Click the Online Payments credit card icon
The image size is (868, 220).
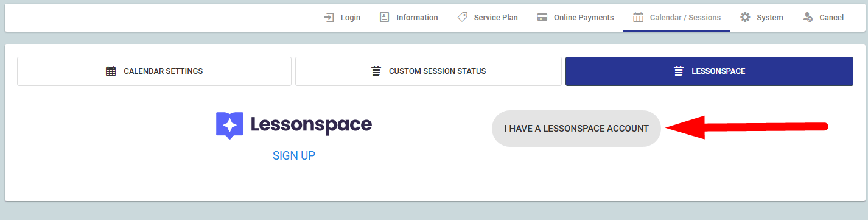pyautogui.click(x=542, y=18)
